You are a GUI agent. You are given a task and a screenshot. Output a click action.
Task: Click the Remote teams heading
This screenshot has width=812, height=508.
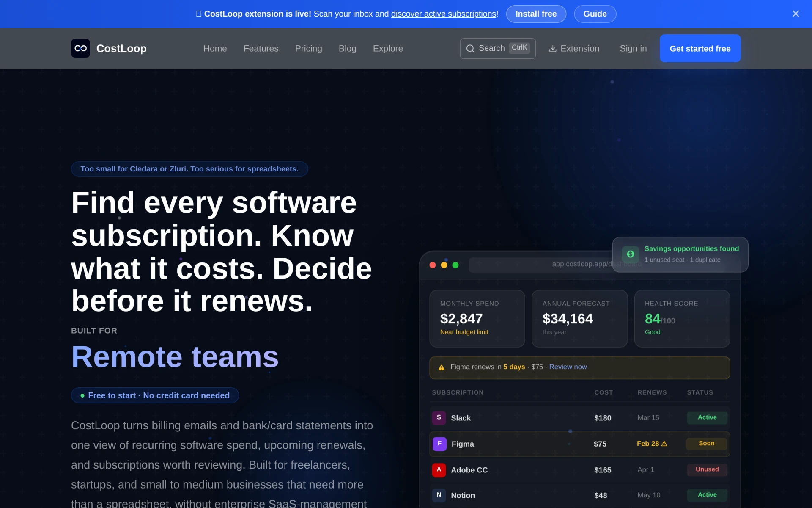[175, 357]
